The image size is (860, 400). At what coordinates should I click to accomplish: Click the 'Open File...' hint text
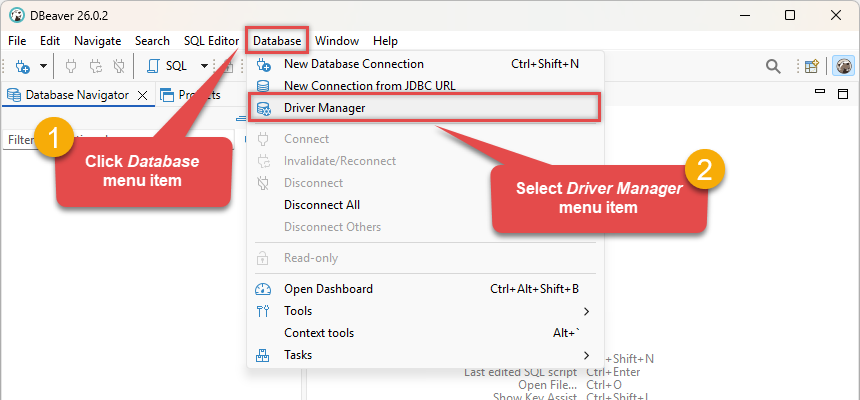547,385
